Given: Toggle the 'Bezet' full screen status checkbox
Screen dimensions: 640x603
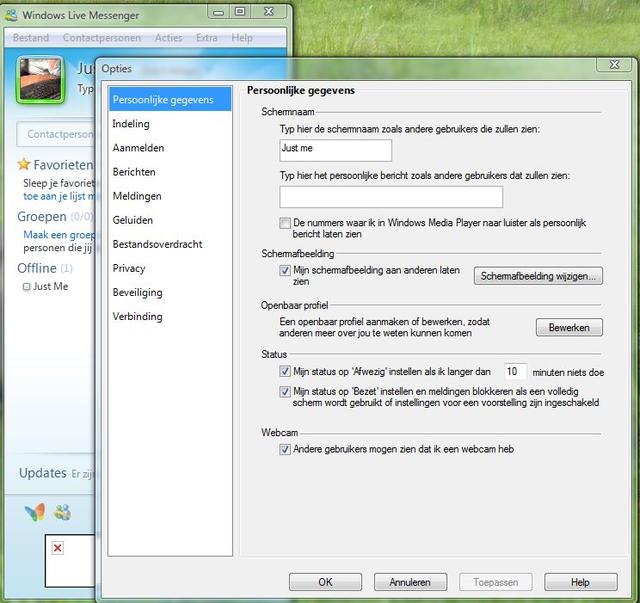Looking at the screenshot, I should click(x=285, y=392).
